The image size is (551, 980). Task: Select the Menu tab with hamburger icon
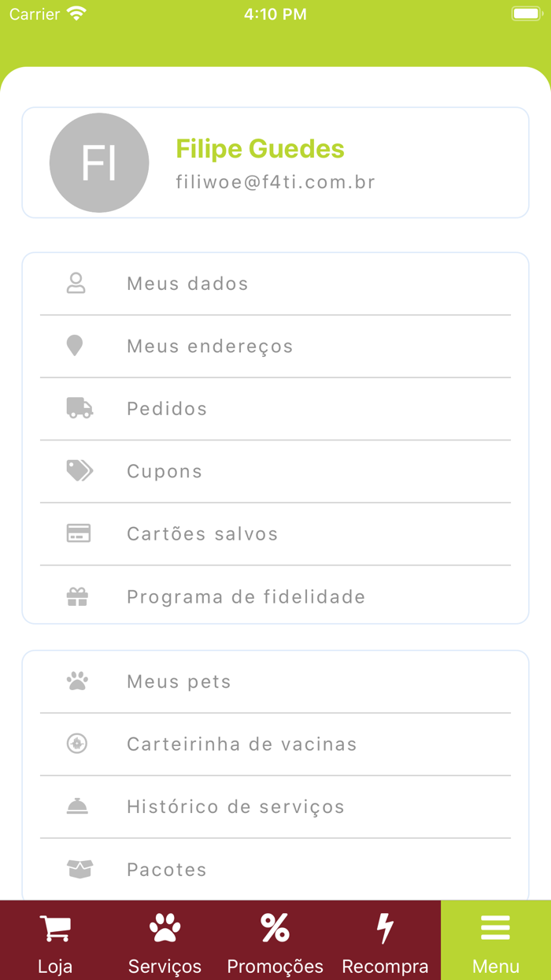click(x=495, y=940)
